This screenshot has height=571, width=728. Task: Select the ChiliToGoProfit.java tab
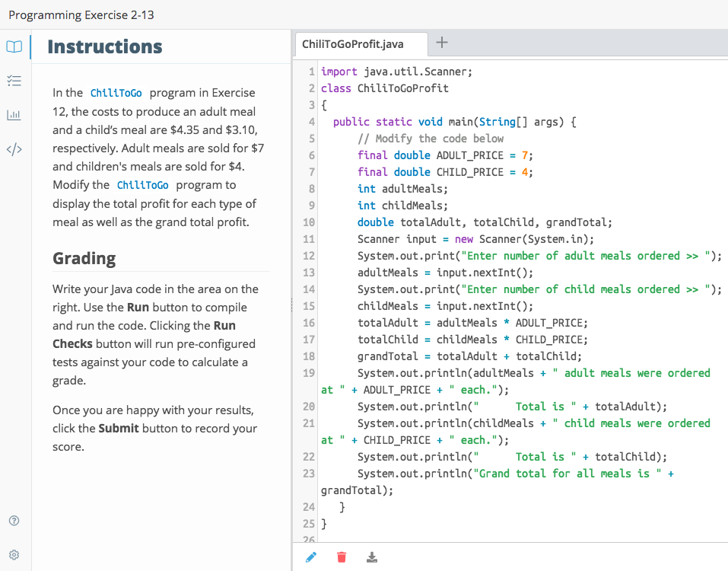tap(361, 44)
